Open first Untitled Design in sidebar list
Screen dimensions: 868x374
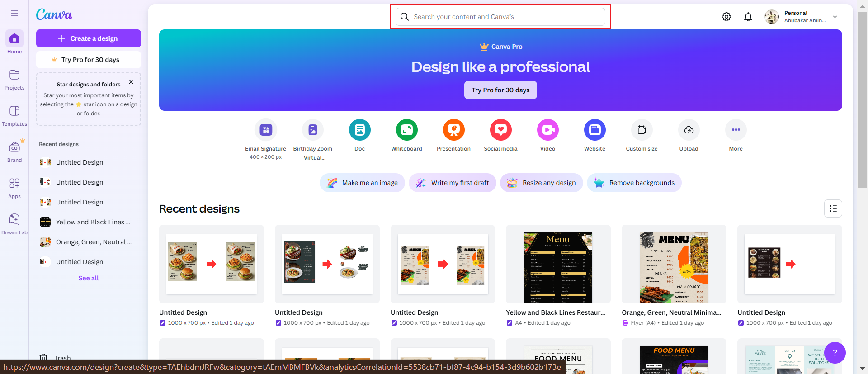point(89,162)
